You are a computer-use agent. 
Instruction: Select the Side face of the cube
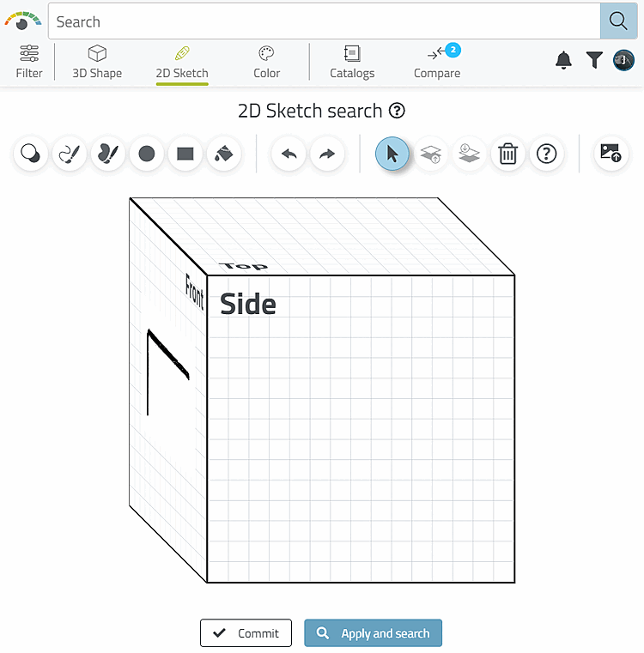tap(361, 428)
